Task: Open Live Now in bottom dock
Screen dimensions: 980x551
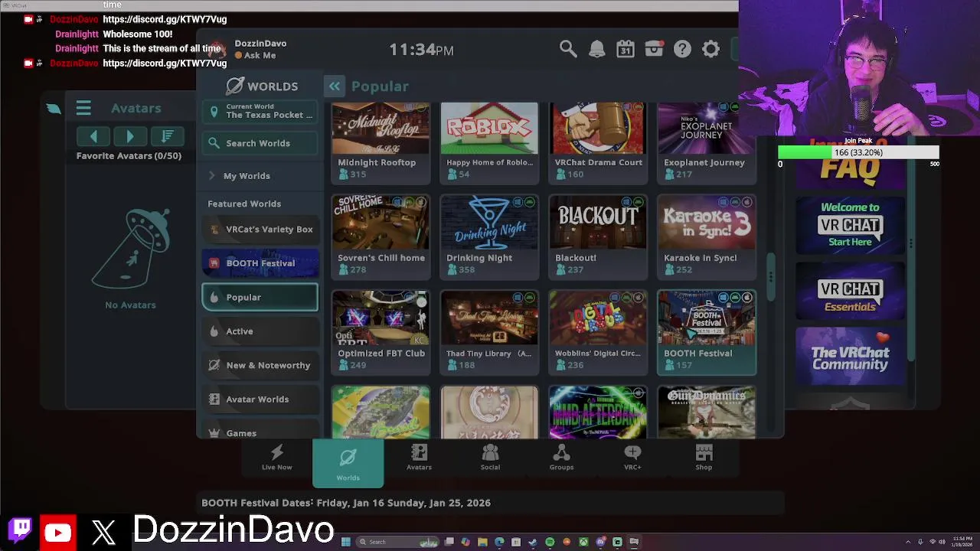Action: tap(277, 458)
